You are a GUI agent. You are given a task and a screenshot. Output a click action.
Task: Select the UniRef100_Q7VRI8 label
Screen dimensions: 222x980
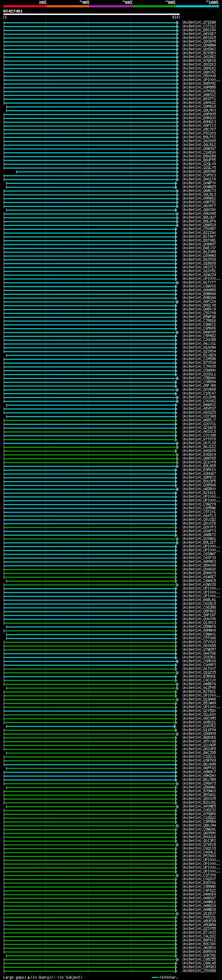click(199, 844)
